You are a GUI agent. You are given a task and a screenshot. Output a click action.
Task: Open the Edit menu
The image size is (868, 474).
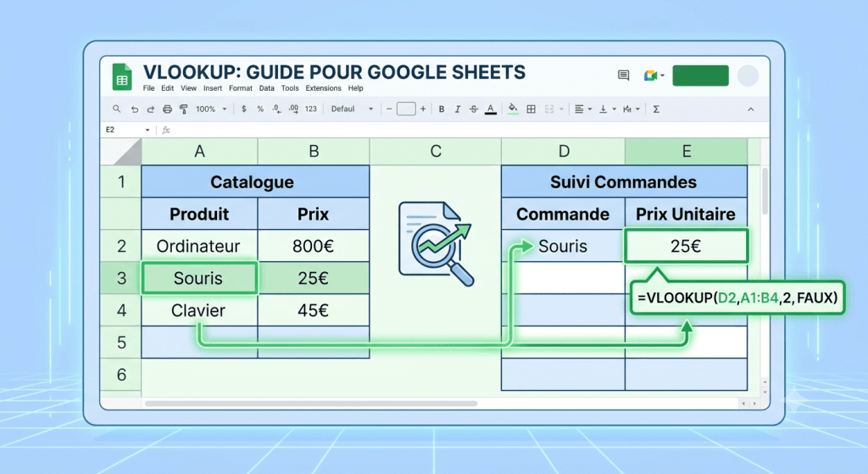pyautogui.click(x=168, y=88)
